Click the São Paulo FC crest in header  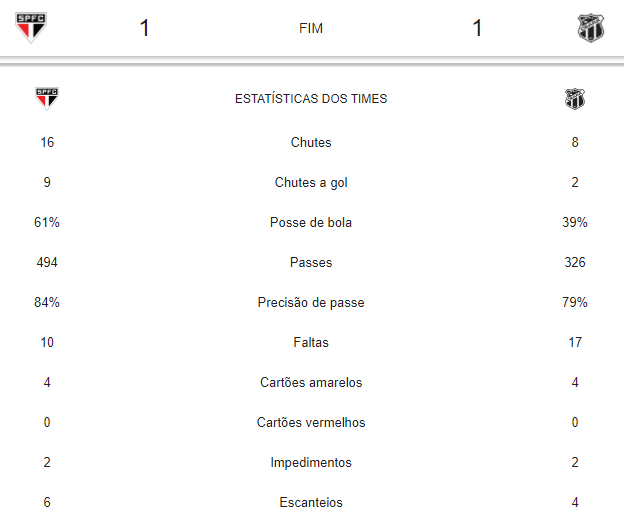(x=32, y=28)
